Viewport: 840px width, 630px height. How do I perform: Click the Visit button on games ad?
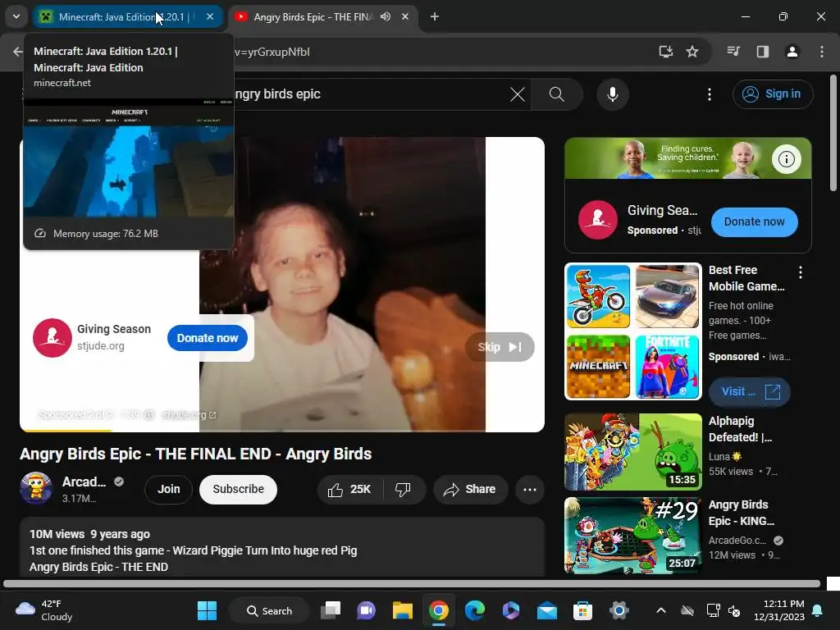click(750, 391)
